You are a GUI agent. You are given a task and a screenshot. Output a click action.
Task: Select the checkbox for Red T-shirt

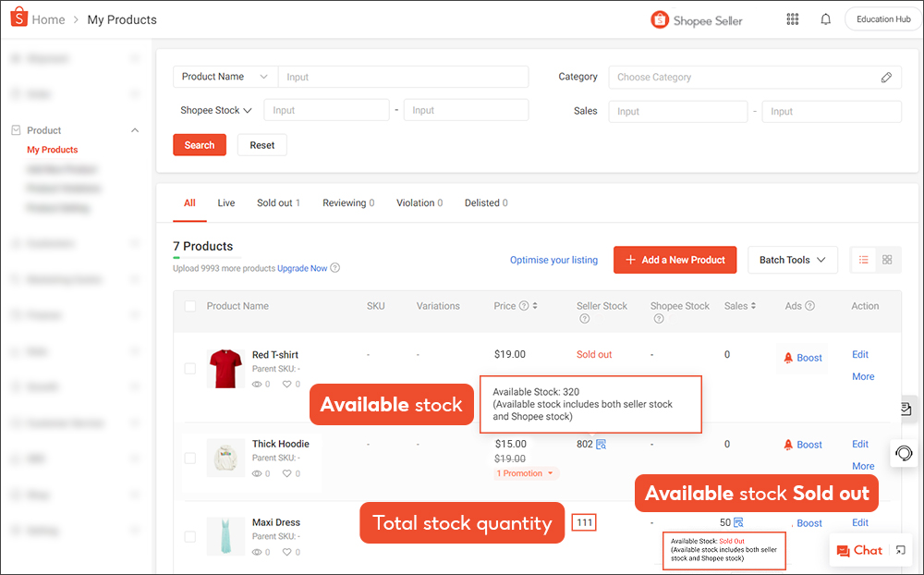pyautogui.click(x=189, y=368)
